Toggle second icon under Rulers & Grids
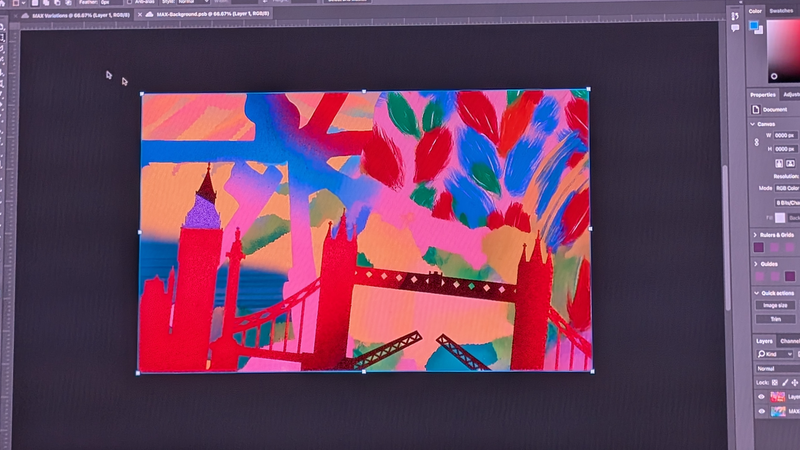This screenshot has width=800, height=450. [774, 247]
